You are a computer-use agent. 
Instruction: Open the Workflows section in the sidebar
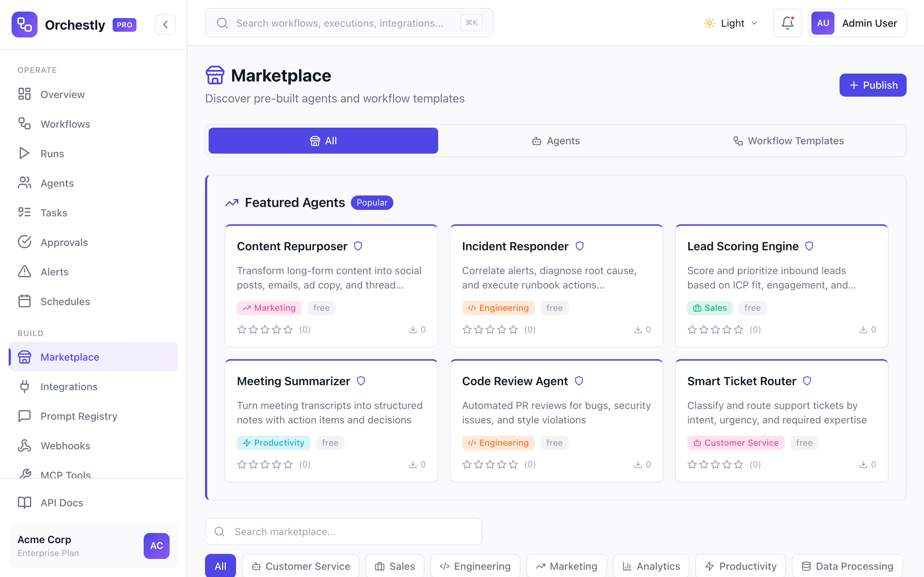coord(65,124)
